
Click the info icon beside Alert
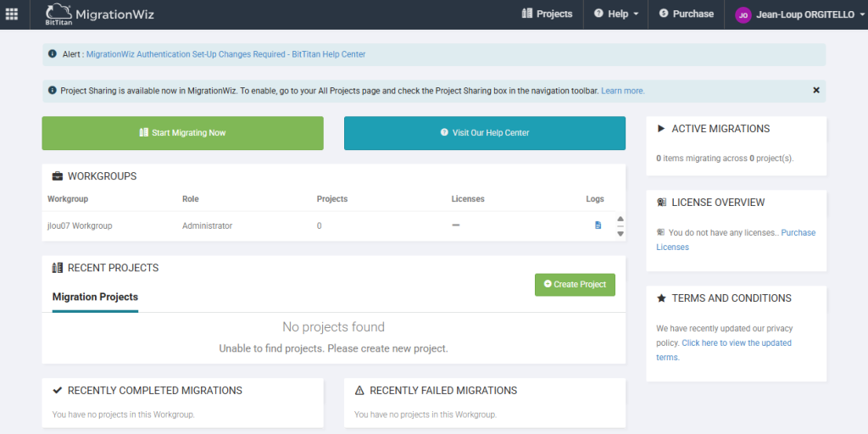(53, 54)
